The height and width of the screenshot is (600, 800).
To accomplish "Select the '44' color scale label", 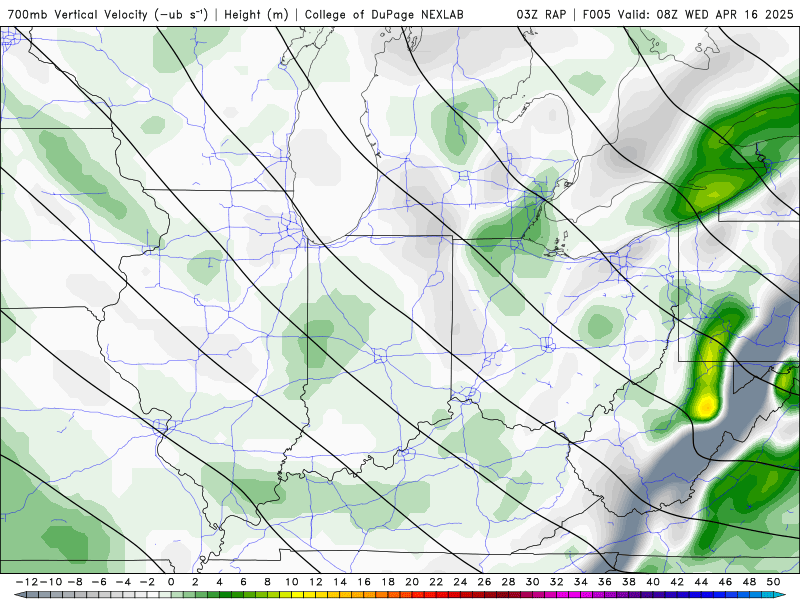I will click(x=701, y=582).
